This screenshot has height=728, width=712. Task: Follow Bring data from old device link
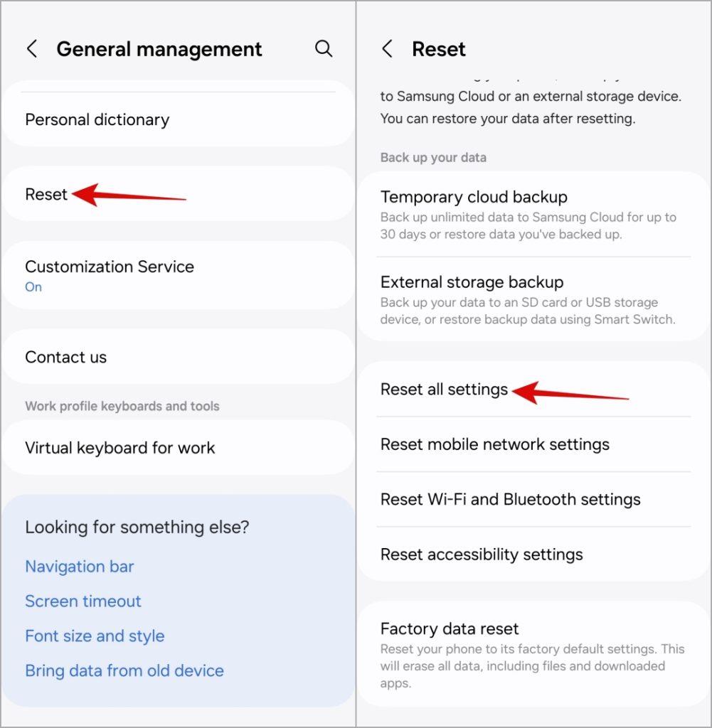124,671
